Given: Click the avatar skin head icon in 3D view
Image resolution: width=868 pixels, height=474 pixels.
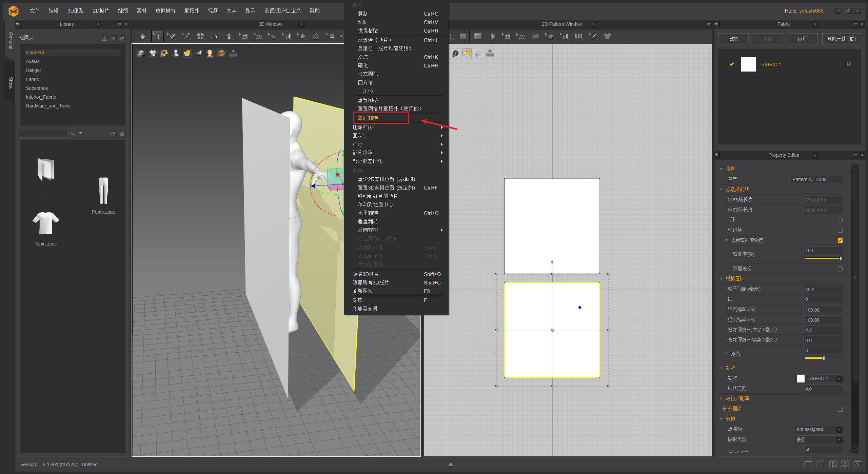Looking at the screenshot, I should [x=210, y=53].
